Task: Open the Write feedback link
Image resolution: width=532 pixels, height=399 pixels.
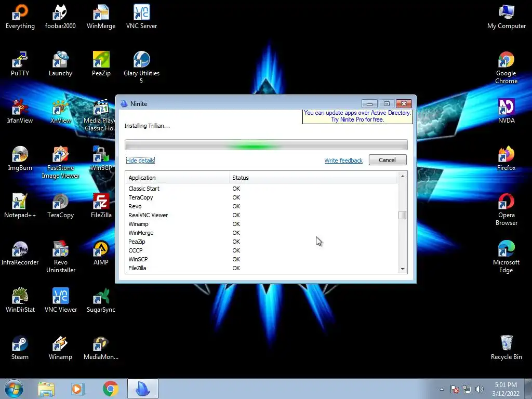Action: (343, 161)
